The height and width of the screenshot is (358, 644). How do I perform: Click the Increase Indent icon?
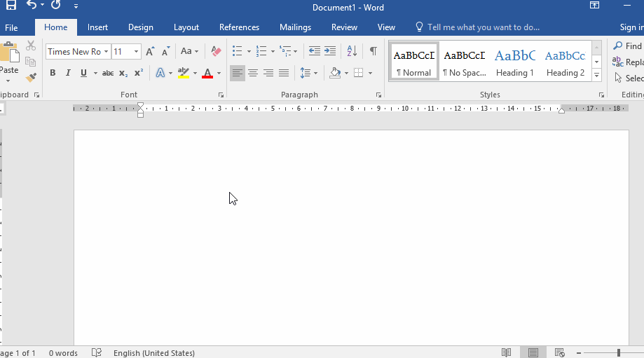tap(330, 51)
